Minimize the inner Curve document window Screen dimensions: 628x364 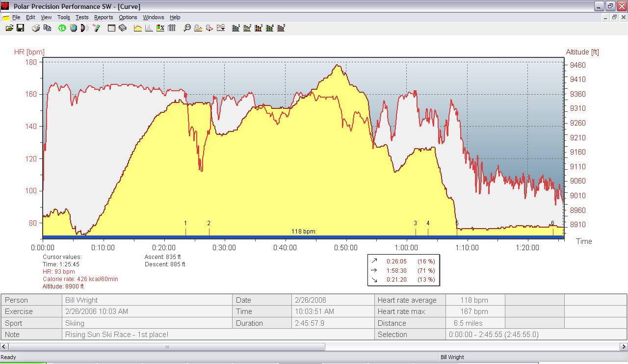605,17
